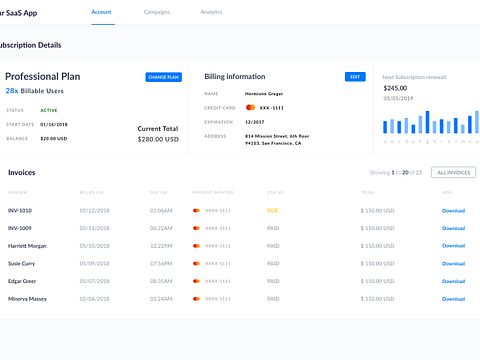The image size is (480, 360).
Task: Click the billing name Hermione Greger
Action: pyautogui.click(x=264, y=94)
